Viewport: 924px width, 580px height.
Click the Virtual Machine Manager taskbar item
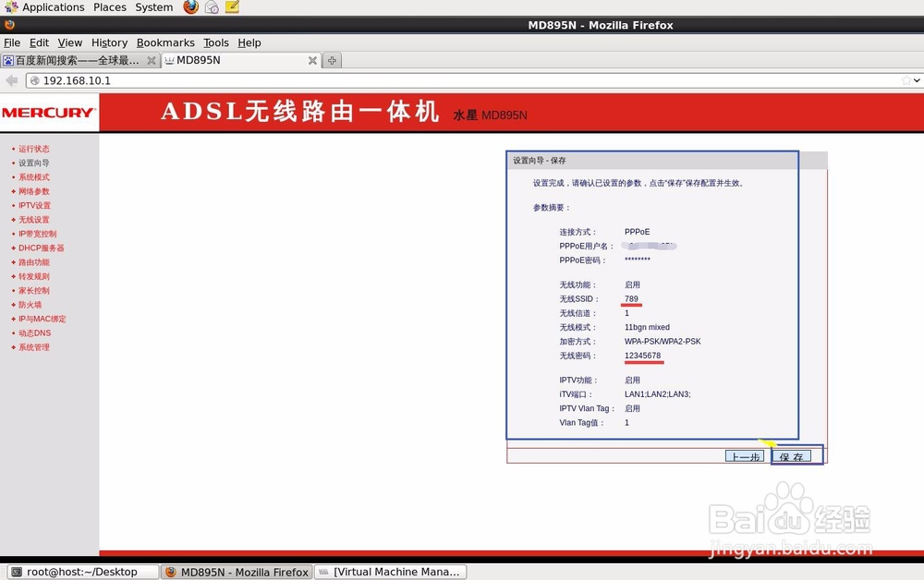[x=390, y=571]
